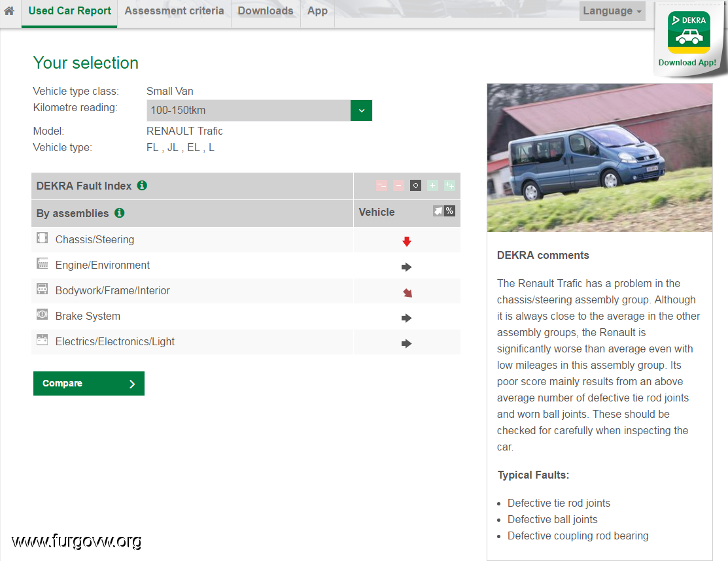728x561 pixels.
Task: Select the double-minus fault index rating
Action: click(381, 186)
